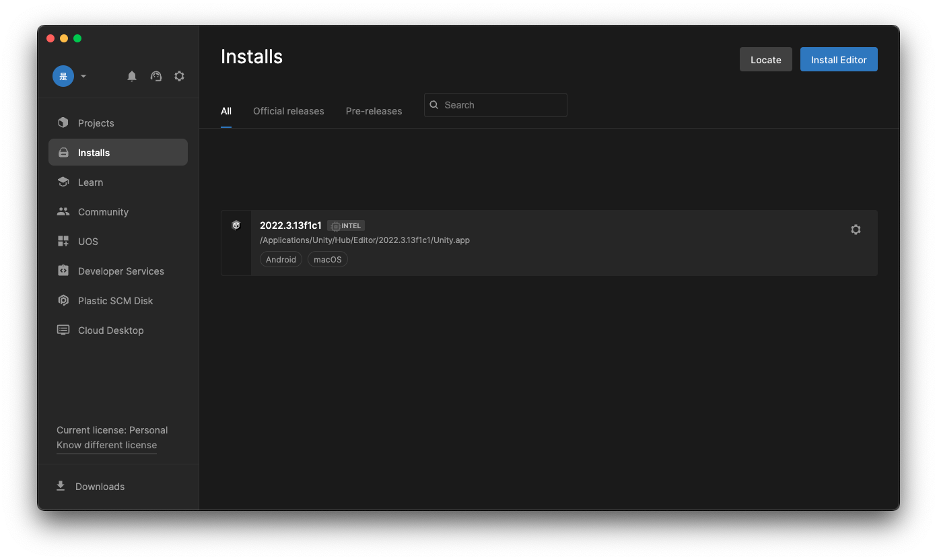Image resolution: width=937 pixels, height=560 pixels.
Task: Click the Install Editor button
Action: click(839, 59)
